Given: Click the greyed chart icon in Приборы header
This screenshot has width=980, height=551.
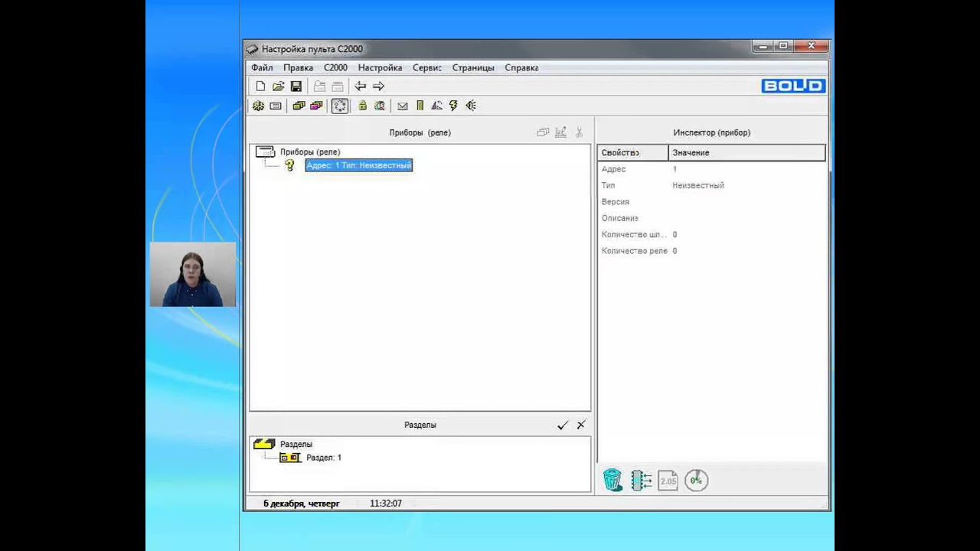Looking at the screenshot, I should (560, 132).
